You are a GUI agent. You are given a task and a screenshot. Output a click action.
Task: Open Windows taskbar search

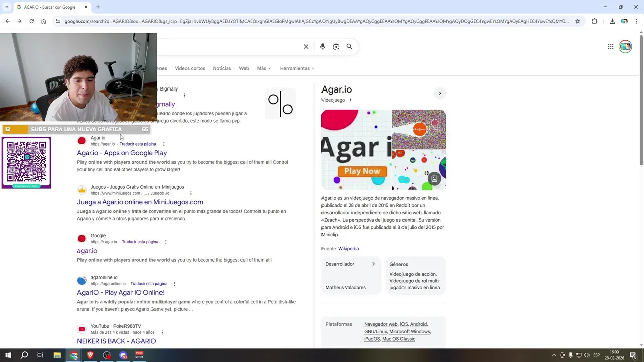point(24,355)
